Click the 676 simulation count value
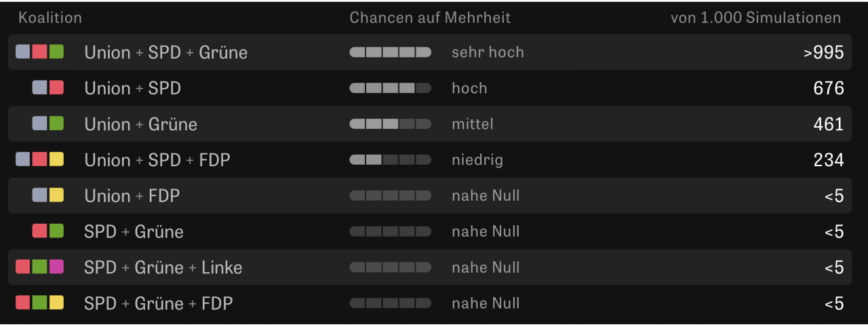This screenshot has width=868, height=327. tap(829, 88)
